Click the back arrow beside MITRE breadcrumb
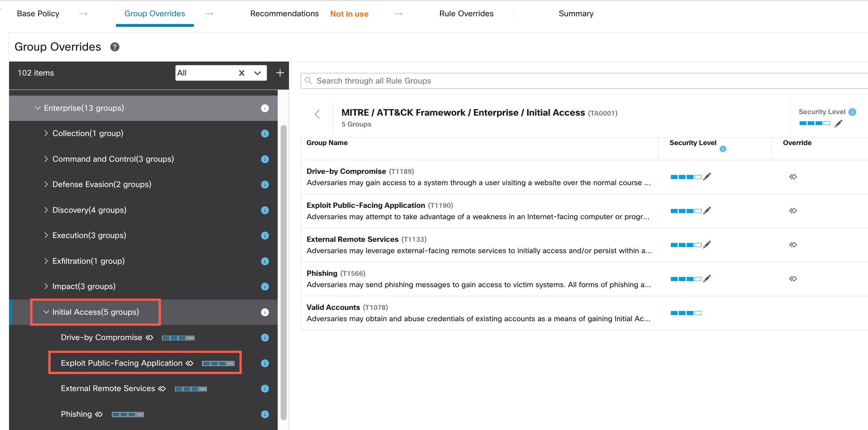Screen dimensions: 868x430 point(317,114)
